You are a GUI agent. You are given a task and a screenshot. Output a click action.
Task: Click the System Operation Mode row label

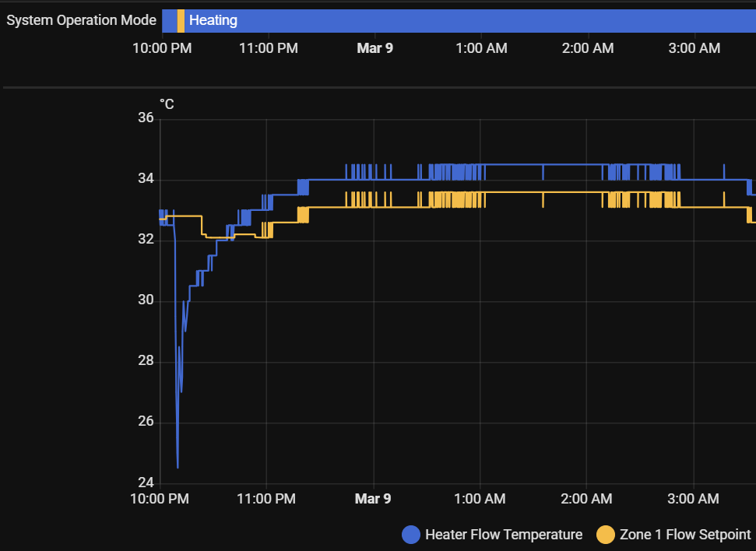[x=81, y=20]
